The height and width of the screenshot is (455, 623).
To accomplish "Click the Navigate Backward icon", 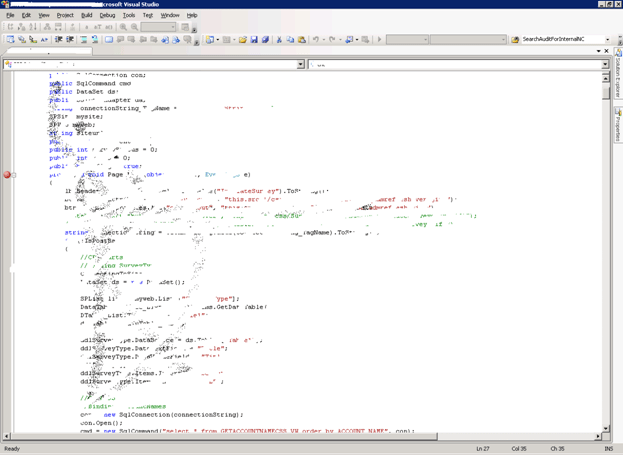I will (349, 39).
